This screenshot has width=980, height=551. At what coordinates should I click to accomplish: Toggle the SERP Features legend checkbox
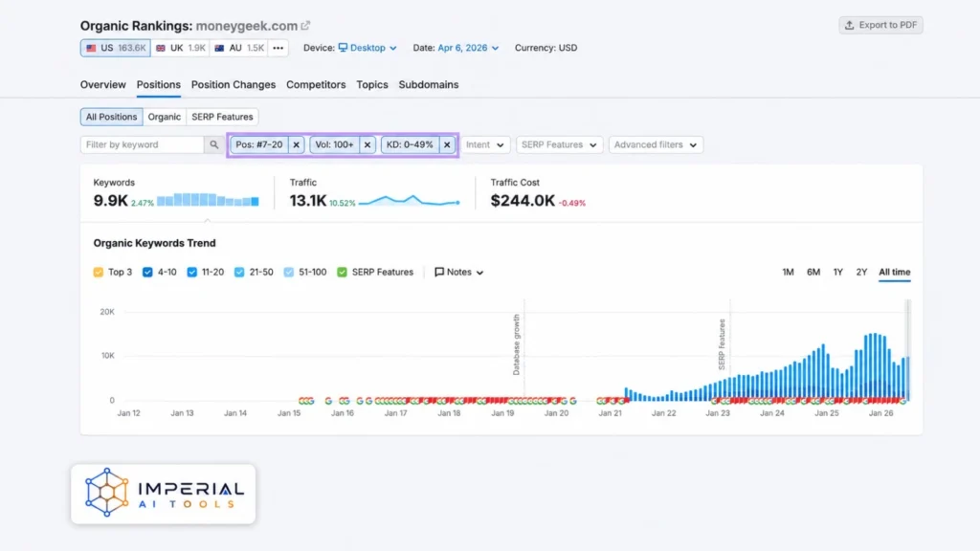[x=342, y=273]
